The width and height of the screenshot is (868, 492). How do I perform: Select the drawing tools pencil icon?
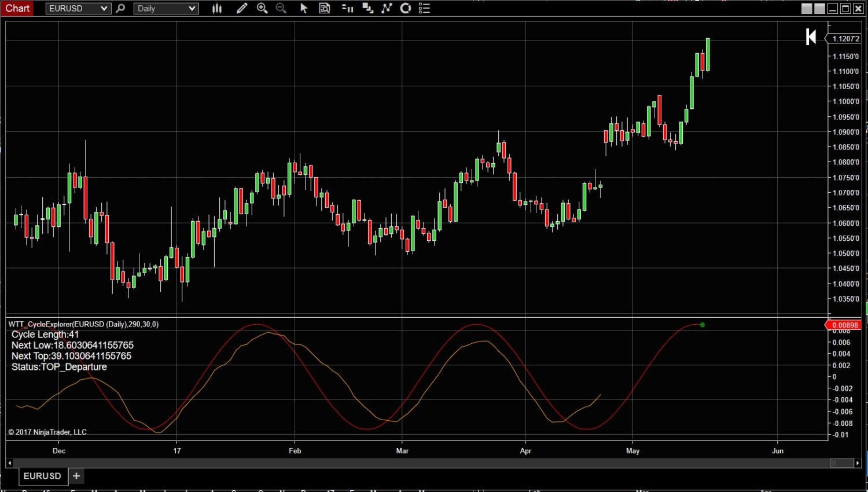pyautogui.click(x=242, y=8)
